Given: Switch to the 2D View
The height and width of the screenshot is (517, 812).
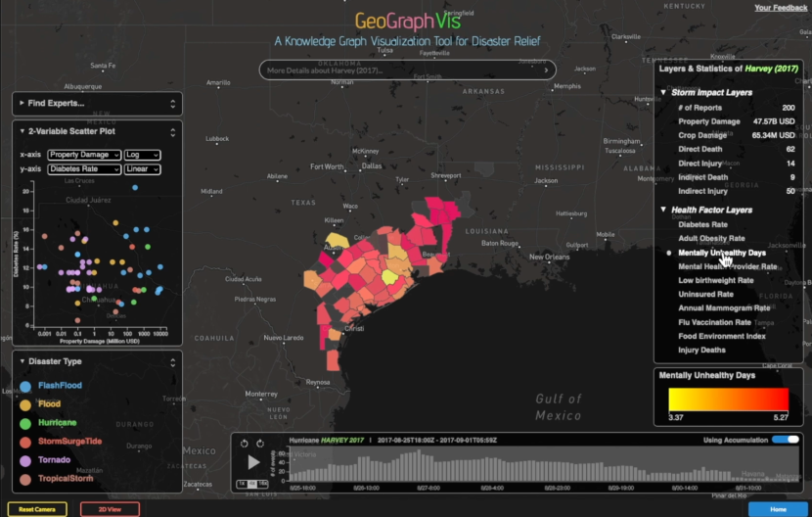Looking at the screenshot, I should 110,509.
